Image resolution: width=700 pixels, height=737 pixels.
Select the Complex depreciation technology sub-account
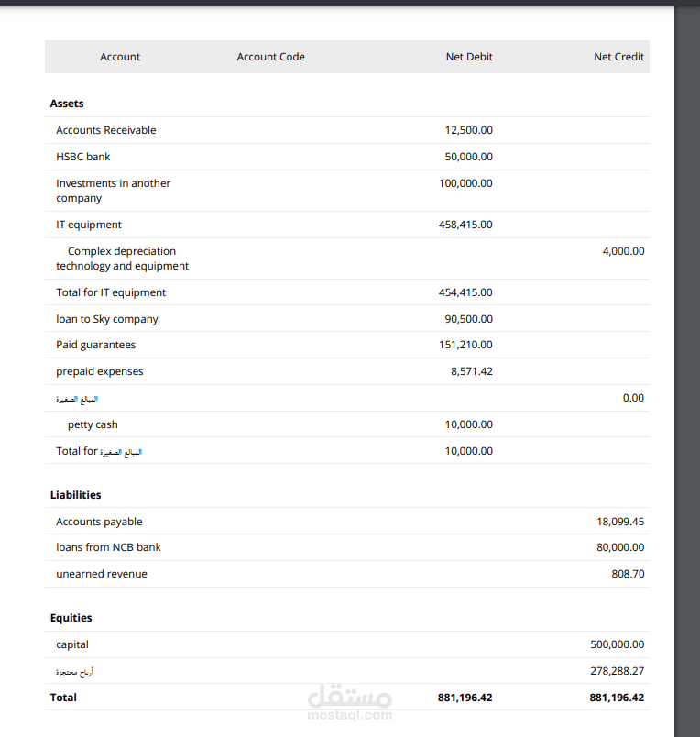121,258
